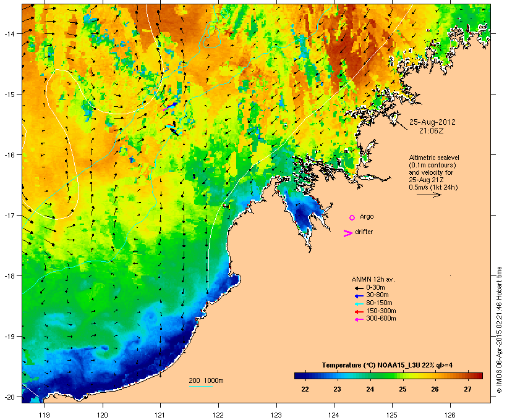Click the 'ANMN 12h av.' legend heading
This screenshot has width=507, height=420.
(x=373, y=279)
